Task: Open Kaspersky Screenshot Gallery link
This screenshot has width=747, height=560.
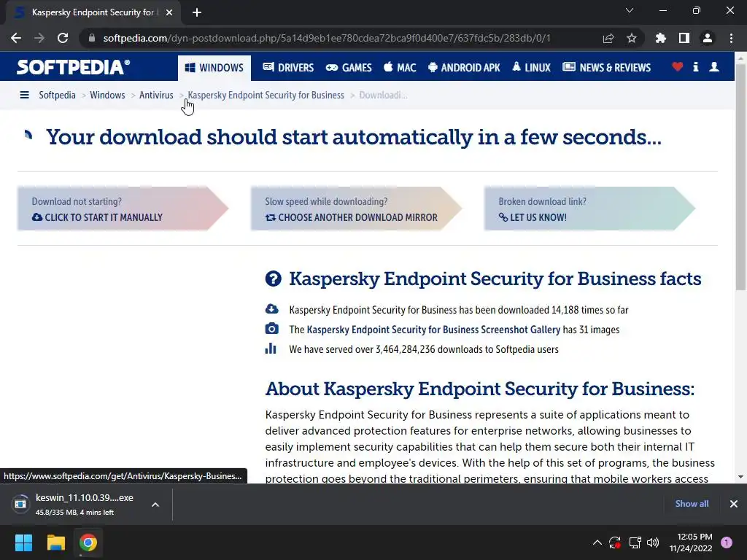Action: (433, 330)
